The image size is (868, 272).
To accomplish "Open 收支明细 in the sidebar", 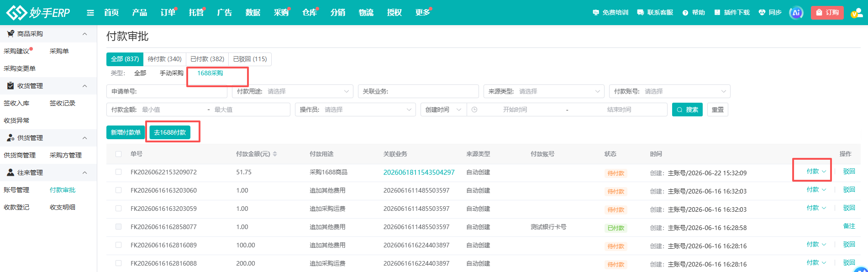I will pyautogui.click(x=63, y=207).
